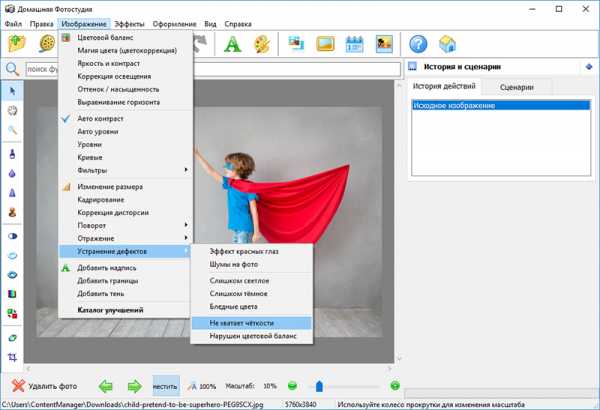Switch to the Сценарии tab
Viewport: 600px width, 410px height.
tap(517, 87)
